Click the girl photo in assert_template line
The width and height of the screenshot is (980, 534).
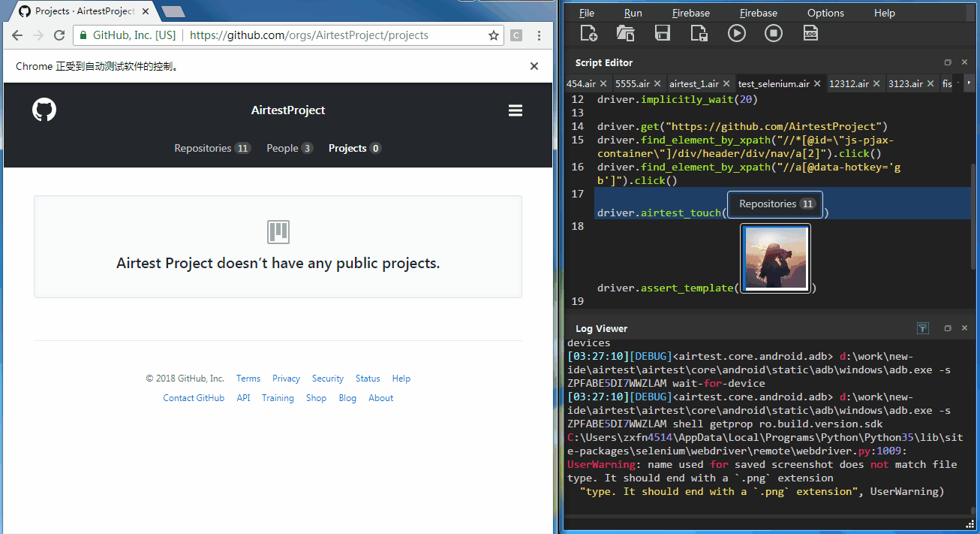click(x=775, y=258)
